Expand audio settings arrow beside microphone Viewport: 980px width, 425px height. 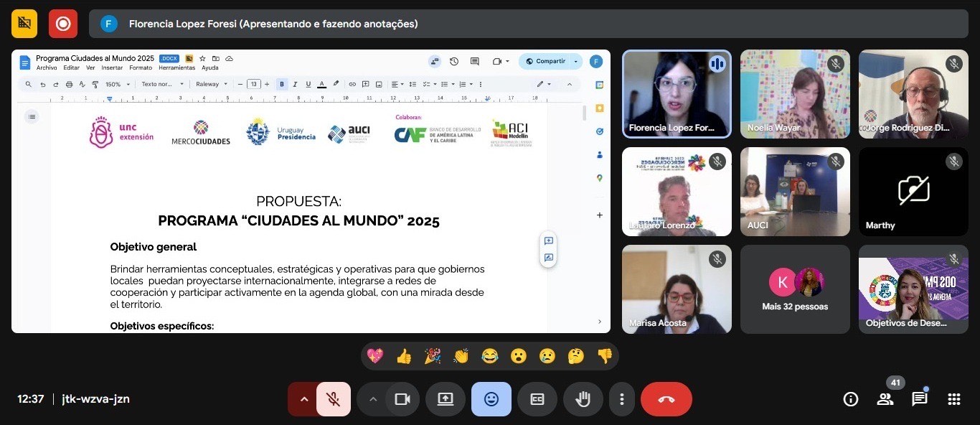pos(303,399)
